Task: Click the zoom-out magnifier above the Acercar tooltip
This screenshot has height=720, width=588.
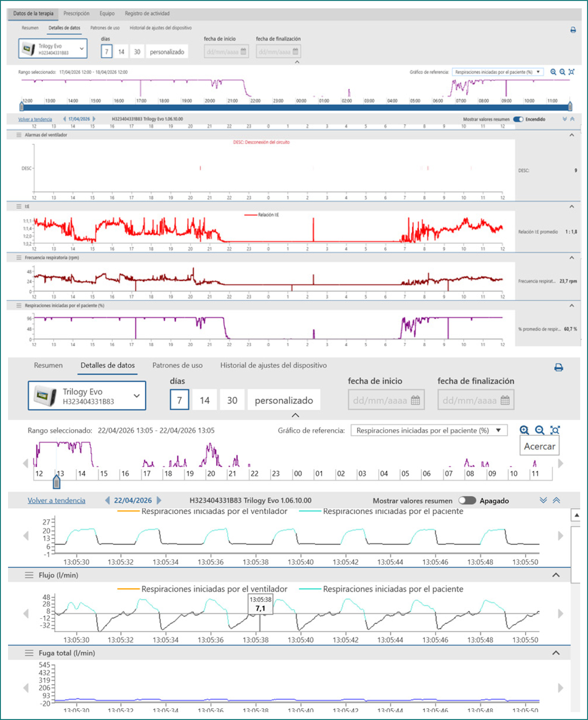Action: pyautogui.click(x=539, y=430)
